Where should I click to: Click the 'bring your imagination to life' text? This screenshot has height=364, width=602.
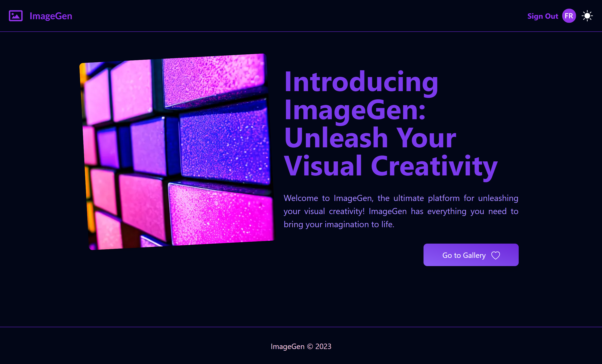pyautogui.click(x=339, y=224)
